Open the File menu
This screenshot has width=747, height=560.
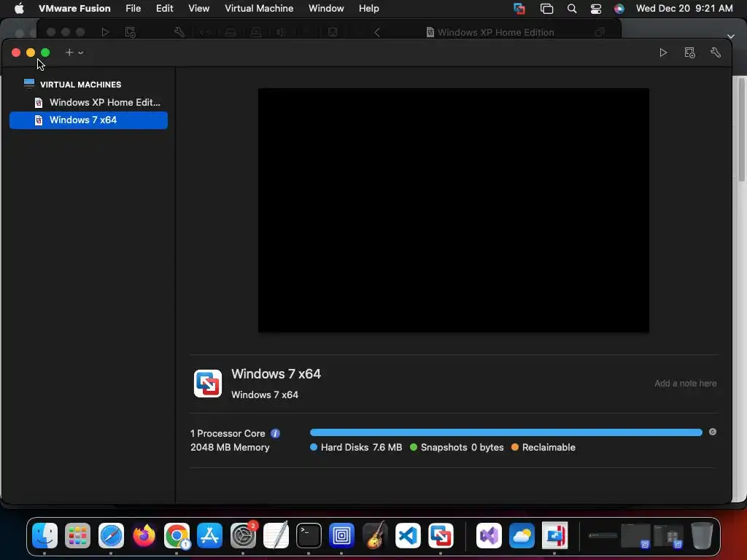pos(133,8)
